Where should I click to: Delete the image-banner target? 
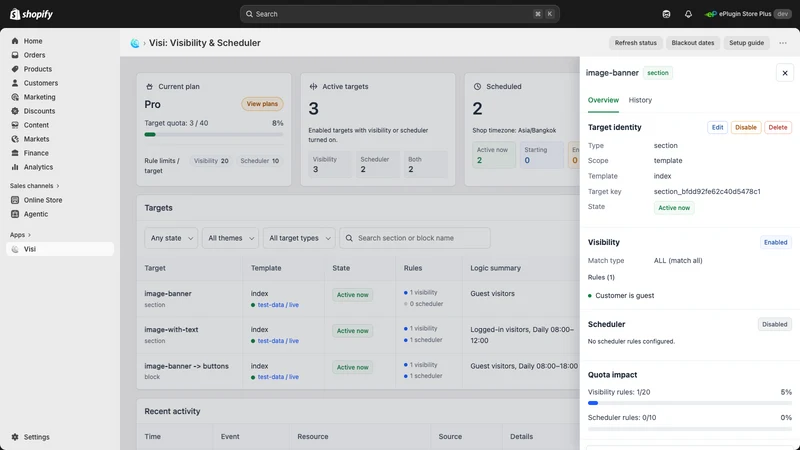click(x=778, y=128)
